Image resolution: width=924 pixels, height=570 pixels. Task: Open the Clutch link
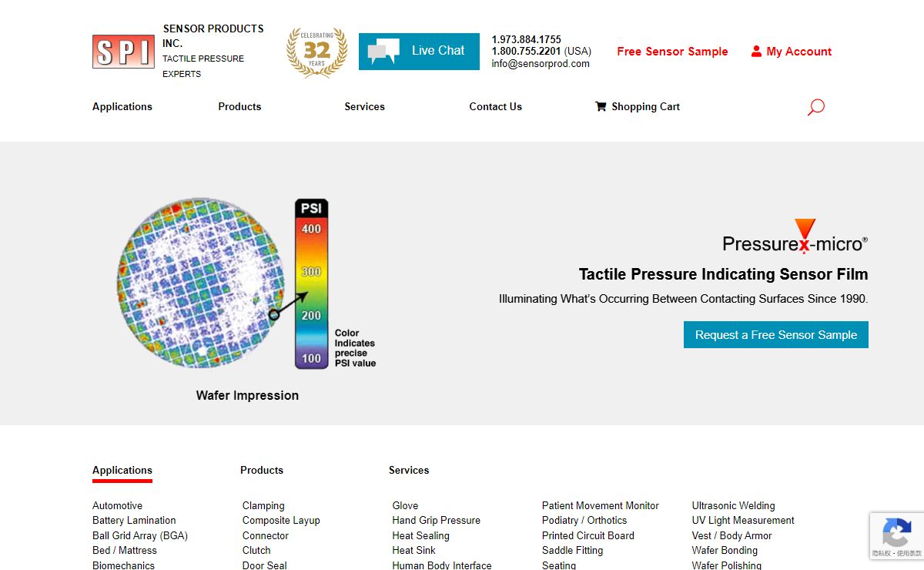256,551
